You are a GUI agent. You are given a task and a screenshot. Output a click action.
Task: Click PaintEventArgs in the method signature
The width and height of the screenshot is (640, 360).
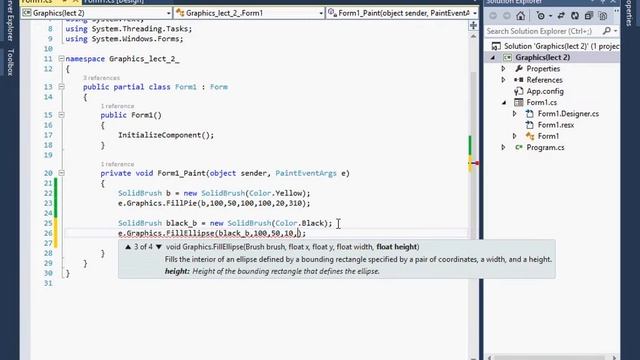tap(306, 173)
